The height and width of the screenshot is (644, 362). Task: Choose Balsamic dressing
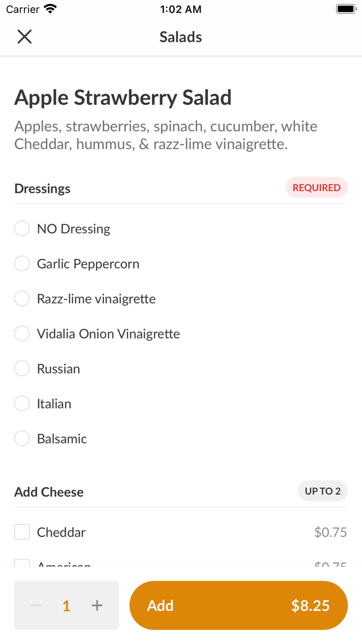(22, 438)
